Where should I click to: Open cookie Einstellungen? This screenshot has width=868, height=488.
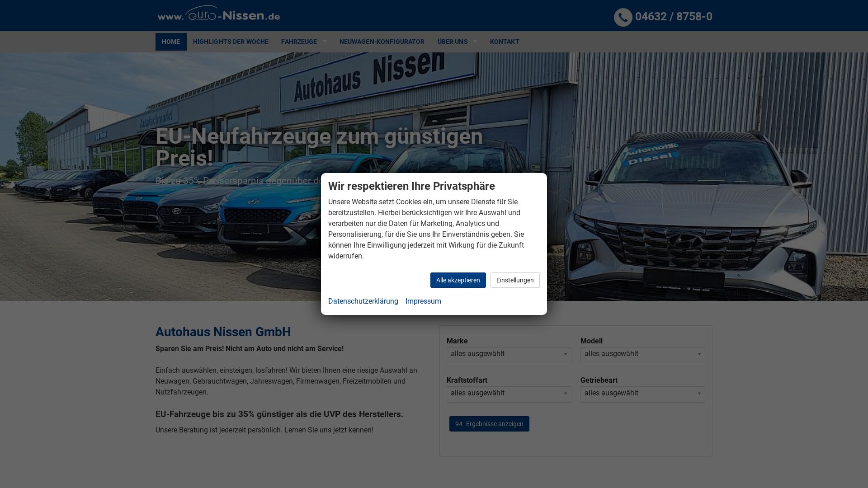[515, 280]
